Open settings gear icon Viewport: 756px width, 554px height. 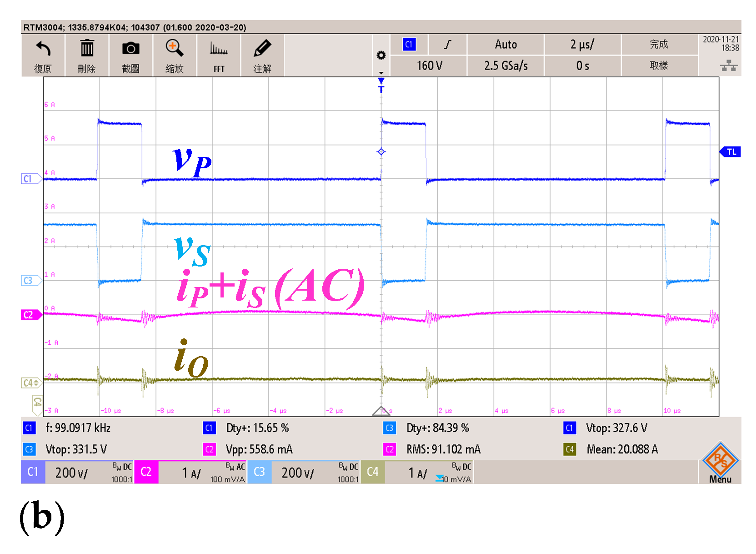pos(381,55)
